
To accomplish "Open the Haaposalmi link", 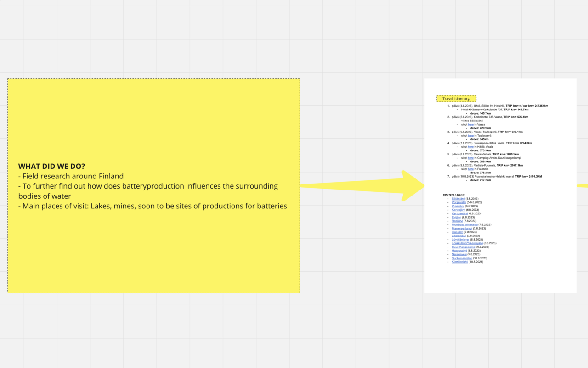I will 459,251.
